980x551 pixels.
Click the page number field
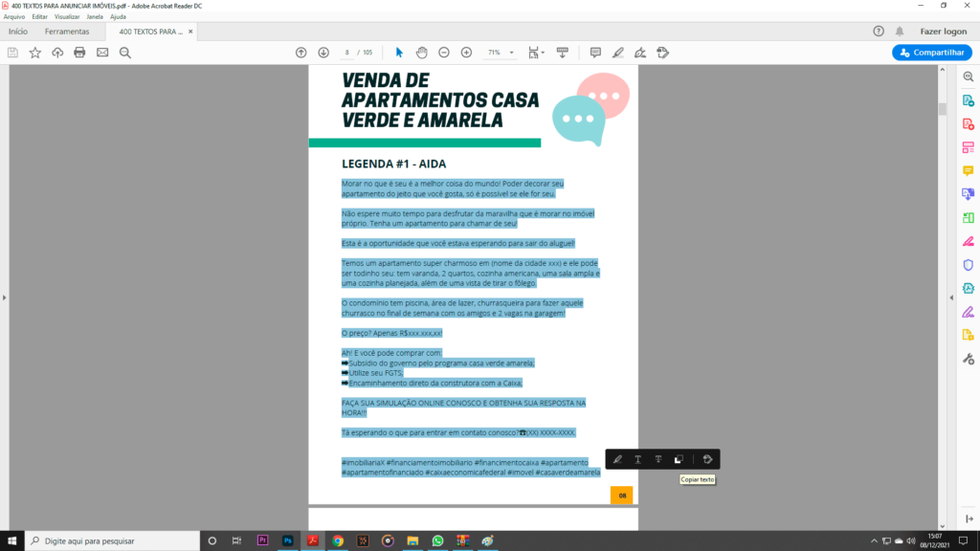(x=346, y=53)
